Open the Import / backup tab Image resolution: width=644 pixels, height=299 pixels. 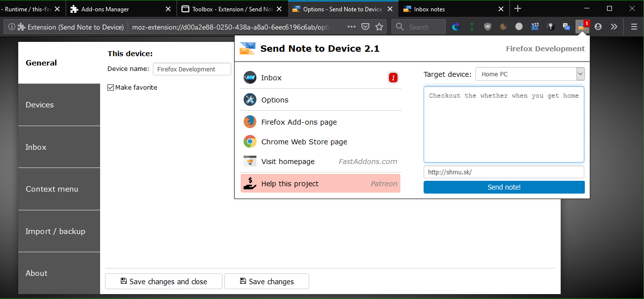(59, 231)
